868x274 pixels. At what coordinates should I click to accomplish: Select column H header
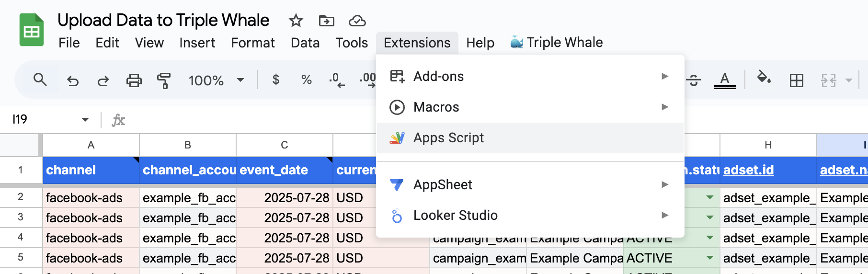click(x=768, y=145)
